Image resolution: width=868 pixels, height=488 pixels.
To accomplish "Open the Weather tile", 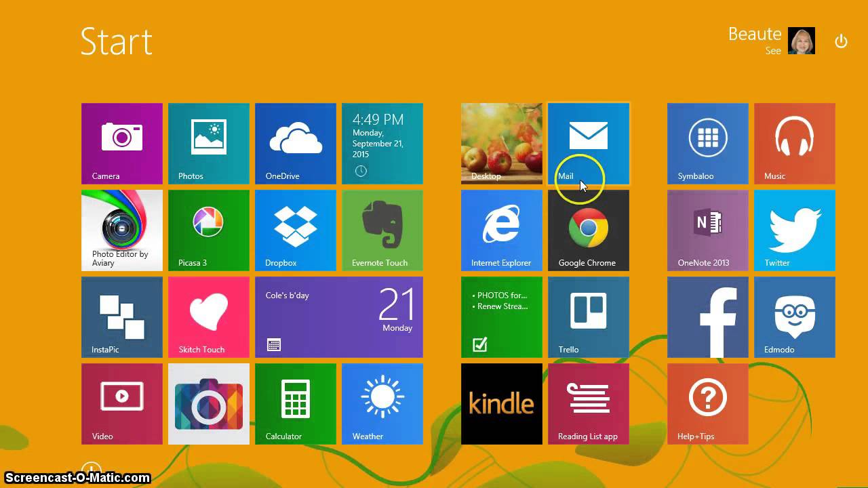I will 382,404.
